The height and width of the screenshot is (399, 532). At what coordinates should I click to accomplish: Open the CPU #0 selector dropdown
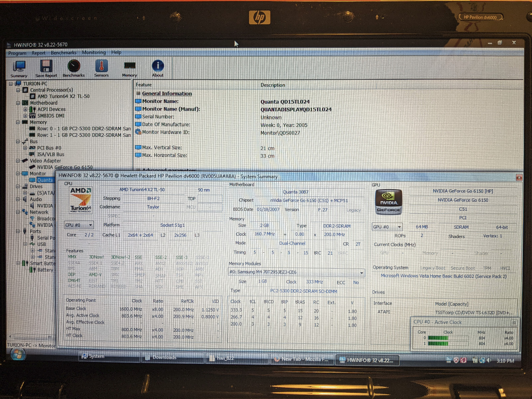(x=79, y=225)
